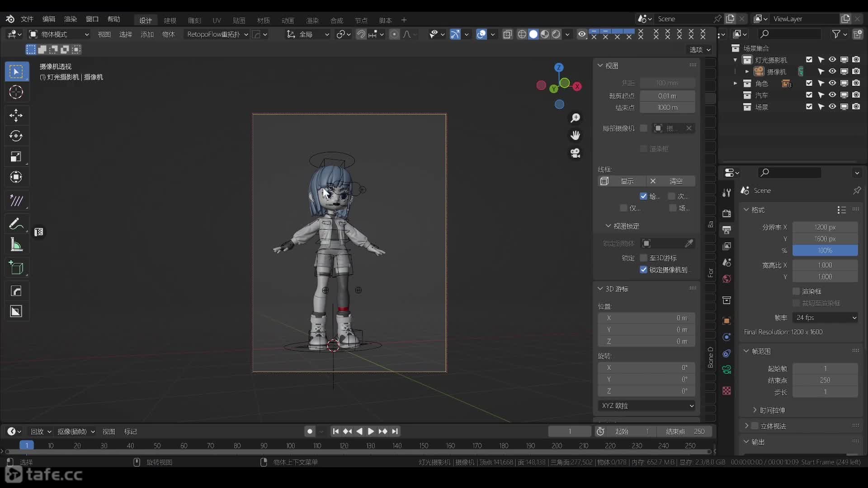Open the World properties globe icon
Image resolution: width=868 pixels, height=488 pixels.
[x=726, y=279]
